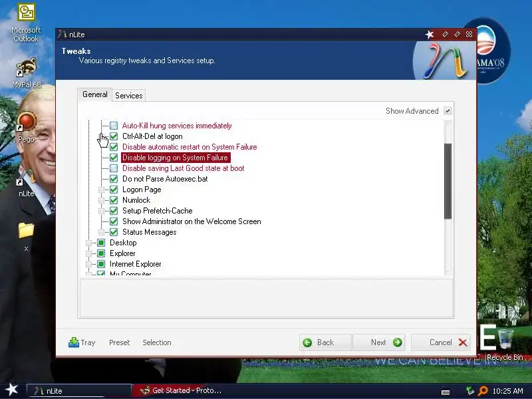The height and width of the screenshot is (399, 532).
Task: Expand the Desktop tree node
Action: coord(88,243)
